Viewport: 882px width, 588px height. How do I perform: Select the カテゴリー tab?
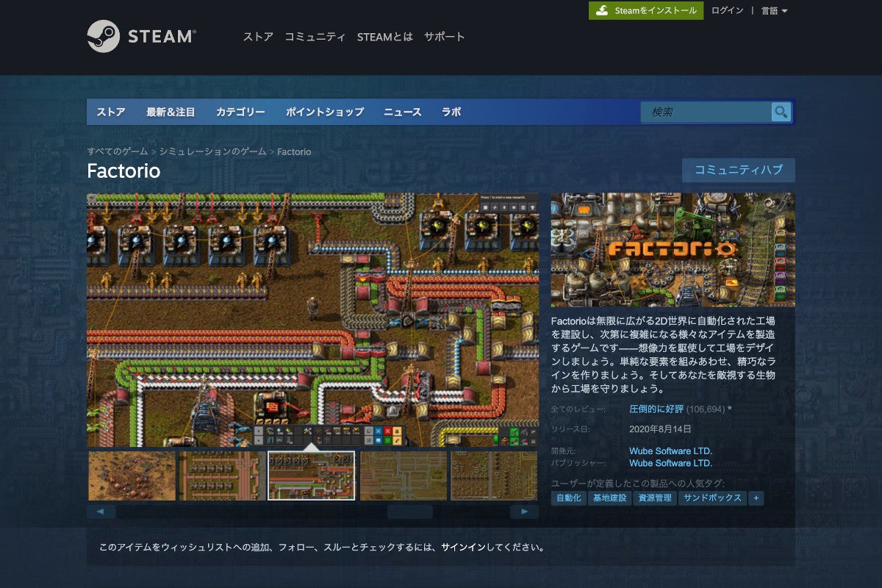coord(240,112)
